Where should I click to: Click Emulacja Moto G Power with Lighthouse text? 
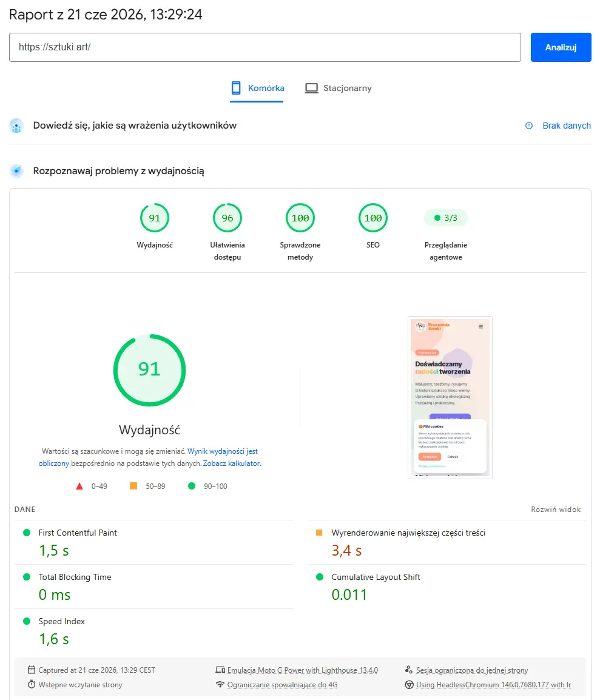302,670
